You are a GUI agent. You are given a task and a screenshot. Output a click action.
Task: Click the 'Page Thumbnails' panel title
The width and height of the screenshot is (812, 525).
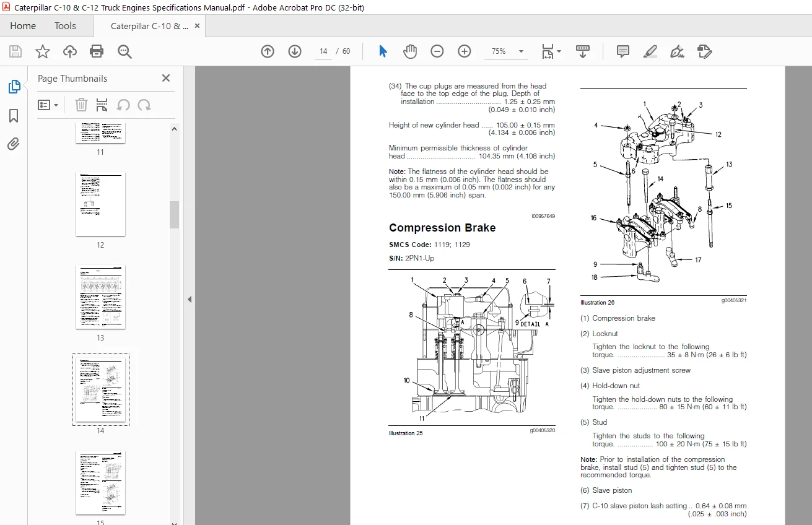(72, 79)
